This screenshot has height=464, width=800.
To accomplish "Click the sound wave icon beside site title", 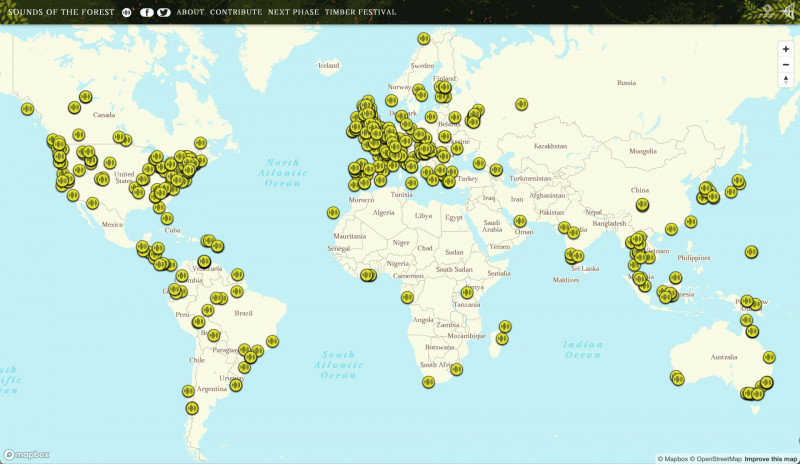I will (126, 12).
